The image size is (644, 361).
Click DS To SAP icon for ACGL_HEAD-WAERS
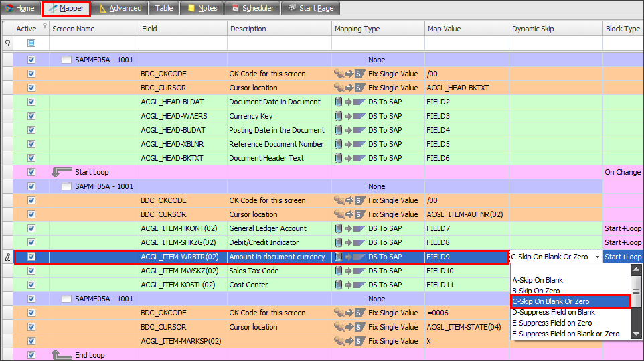349,116
